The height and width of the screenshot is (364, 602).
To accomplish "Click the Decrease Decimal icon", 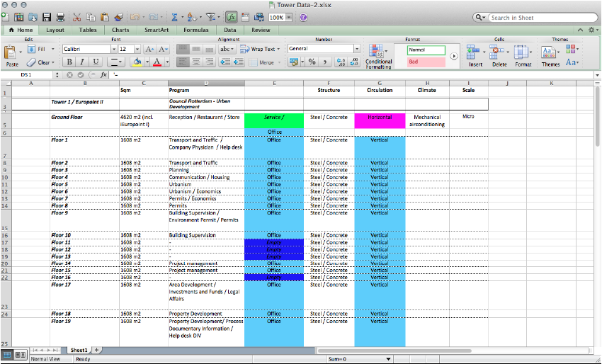I will click(354, 62).
